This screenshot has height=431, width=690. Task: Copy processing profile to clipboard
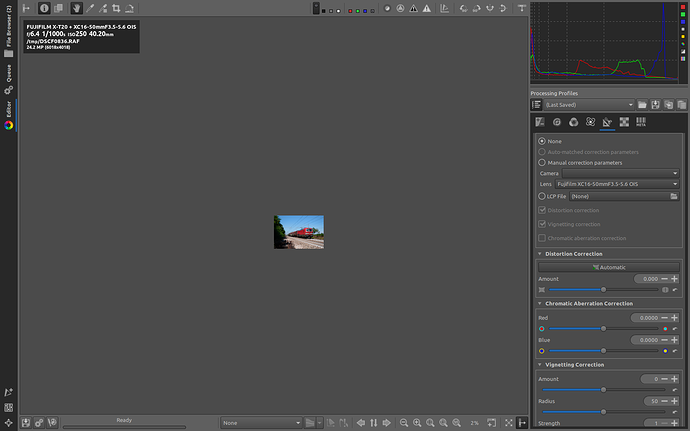point(668,105)
